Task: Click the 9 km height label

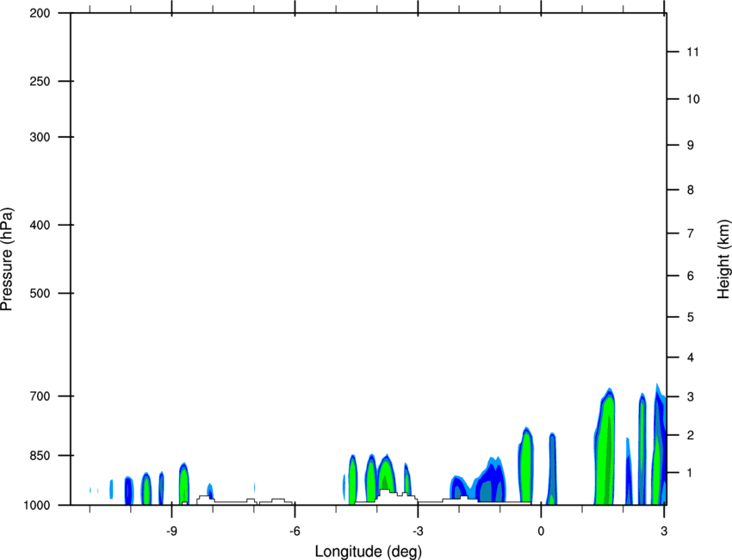Action: point(691,146)
